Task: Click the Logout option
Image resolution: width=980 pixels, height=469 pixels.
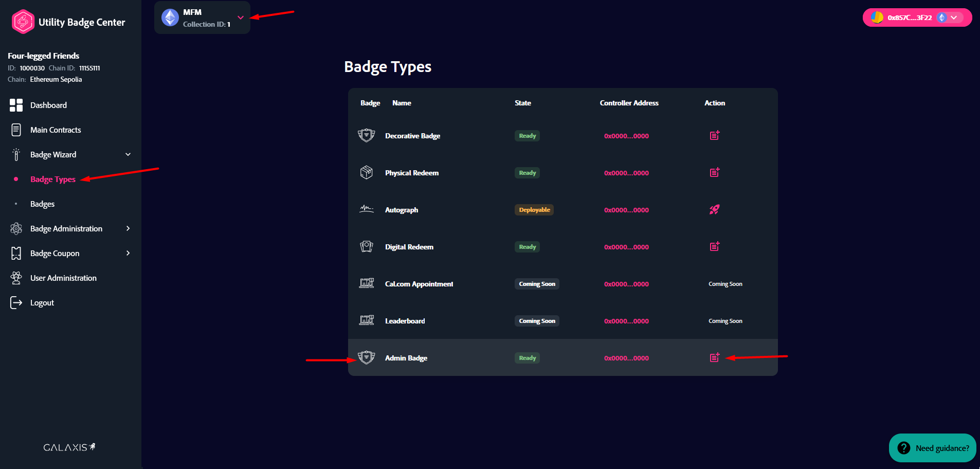Action: coord(42,302)
